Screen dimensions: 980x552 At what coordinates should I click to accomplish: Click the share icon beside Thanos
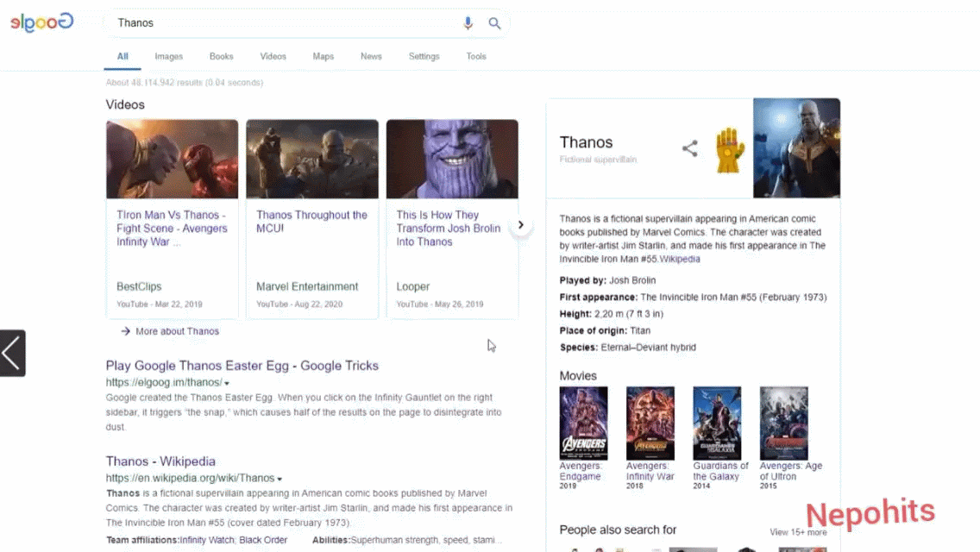pos(689,148)
